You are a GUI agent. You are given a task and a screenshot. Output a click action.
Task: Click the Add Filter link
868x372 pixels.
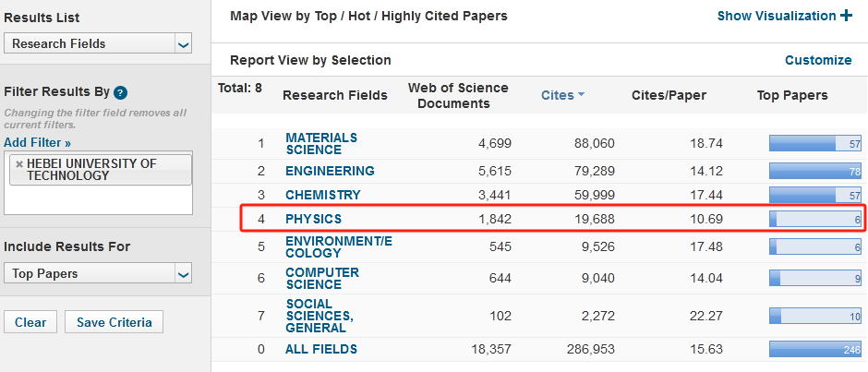tap(37, 142)
